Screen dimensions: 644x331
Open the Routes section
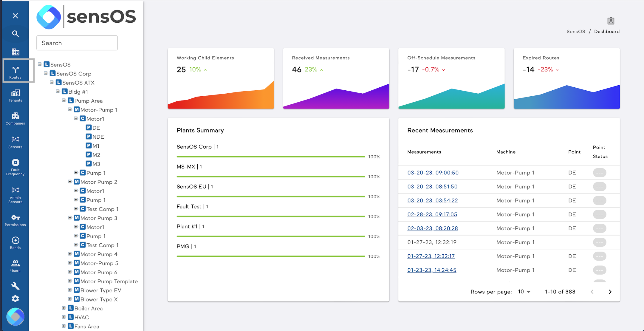(x=16, y=72)
